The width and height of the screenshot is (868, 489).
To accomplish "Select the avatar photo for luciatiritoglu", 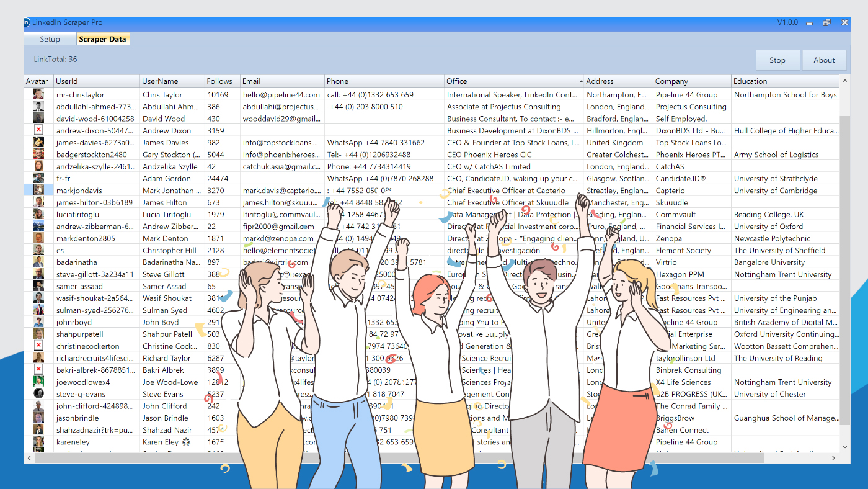I will (x=38, y=214).
